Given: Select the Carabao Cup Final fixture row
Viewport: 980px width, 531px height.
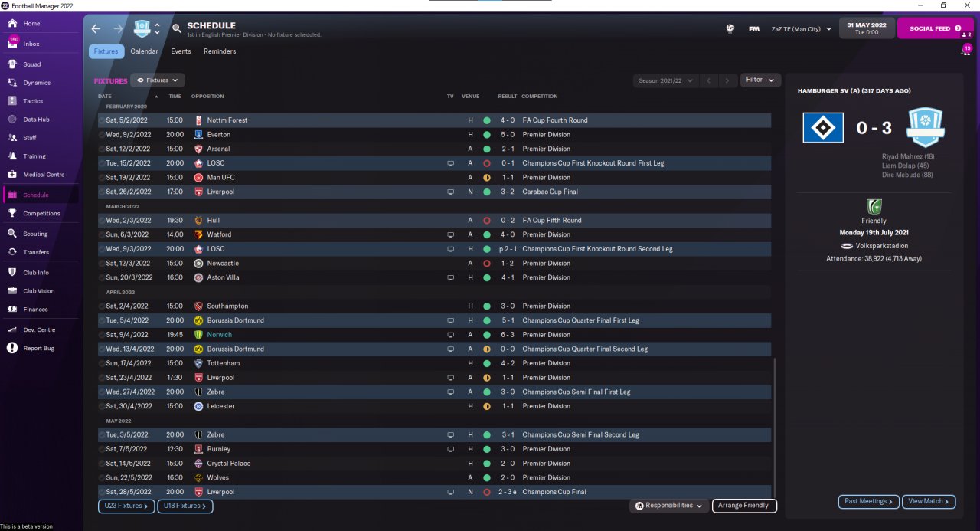Looking at the screenshot, I should coord(434,192).
